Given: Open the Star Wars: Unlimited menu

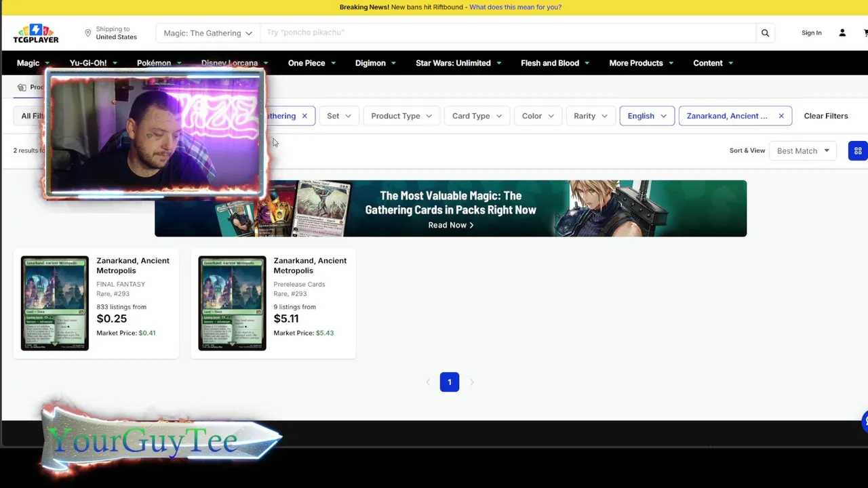Looking at the screenshot, I should 458,63.
